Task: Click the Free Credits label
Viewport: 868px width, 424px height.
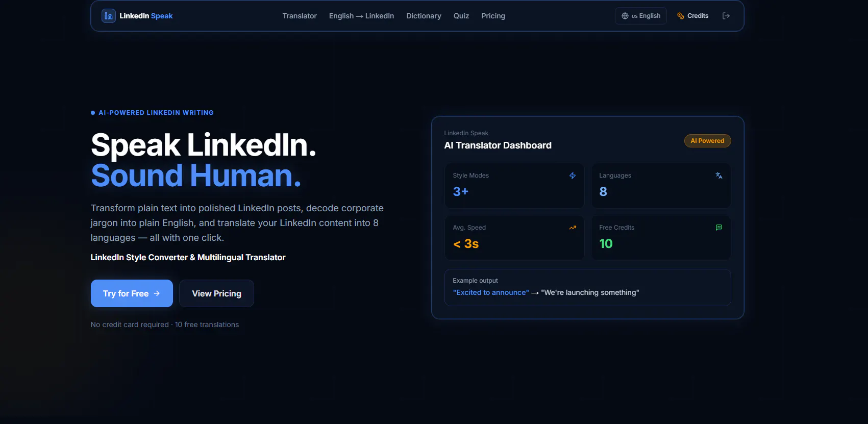Action: 616,228
